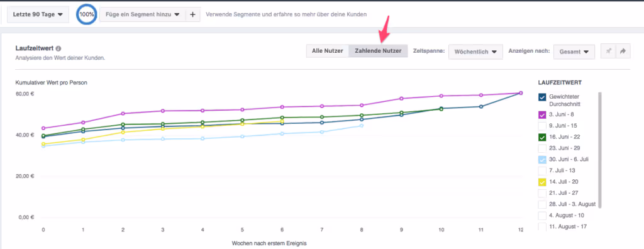Switch to the Alle Nutzer tab
Viewport: 644px width, 249px height.
tap(327, 52)
